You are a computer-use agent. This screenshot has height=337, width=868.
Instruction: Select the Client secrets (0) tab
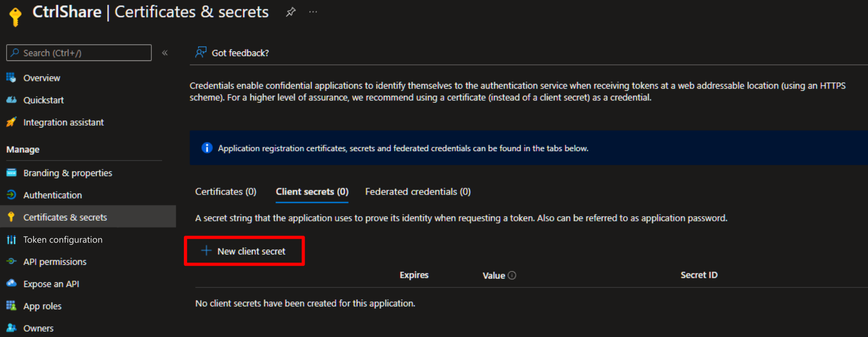point(312,192)
